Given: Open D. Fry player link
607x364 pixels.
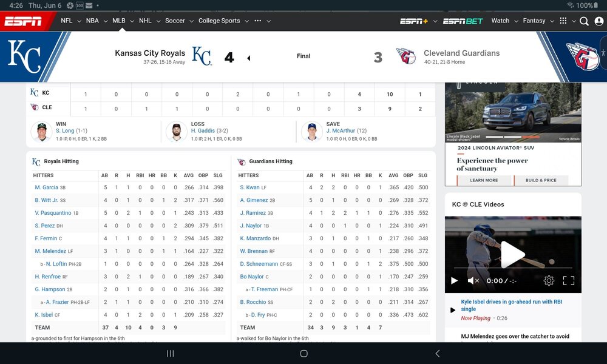Looking at the screenshot, I should (x=258, y=315).
